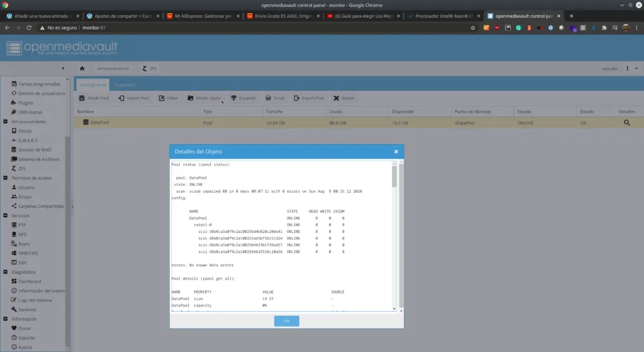Click Añadir objeto toolbar button
The width and height of the screenshot is (644, 352).
point(204,98)
